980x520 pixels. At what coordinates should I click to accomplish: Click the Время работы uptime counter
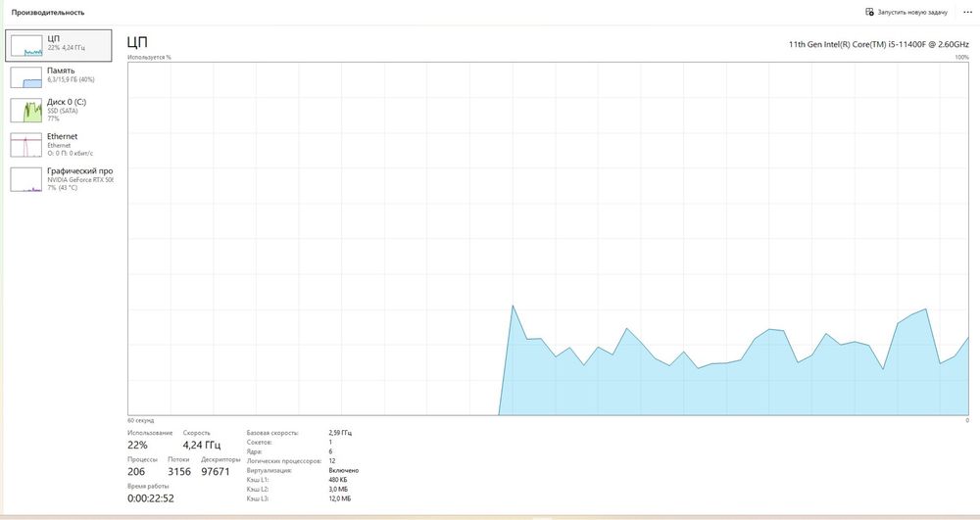pos(151,498)
